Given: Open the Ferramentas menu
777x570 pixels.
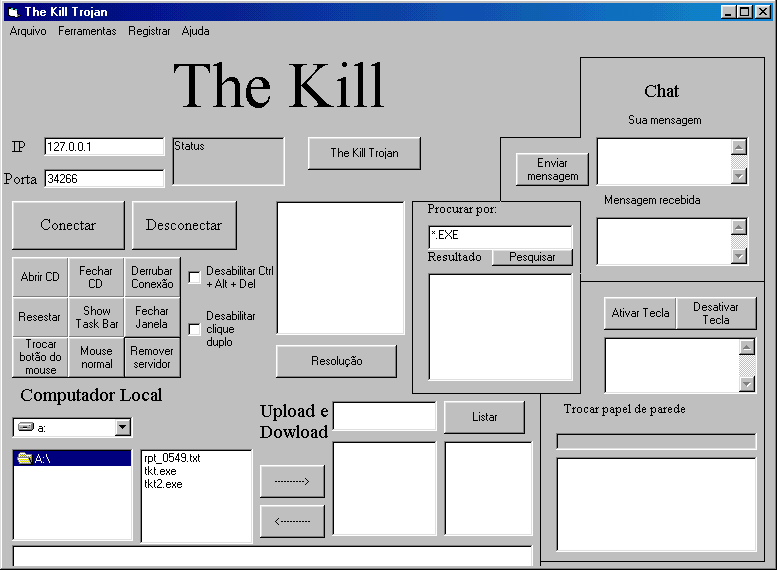Looking at the screenshot, I should 87,31.
